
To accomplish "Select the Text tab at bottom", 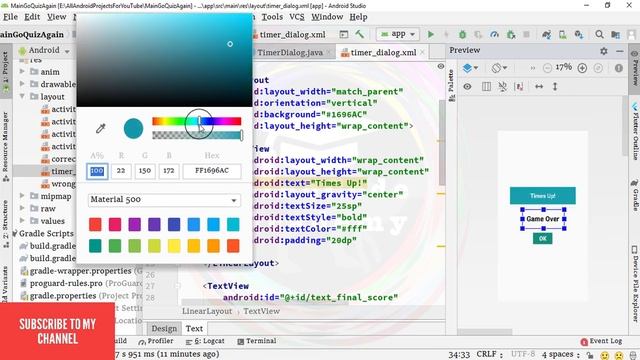I will pos(194,329).
